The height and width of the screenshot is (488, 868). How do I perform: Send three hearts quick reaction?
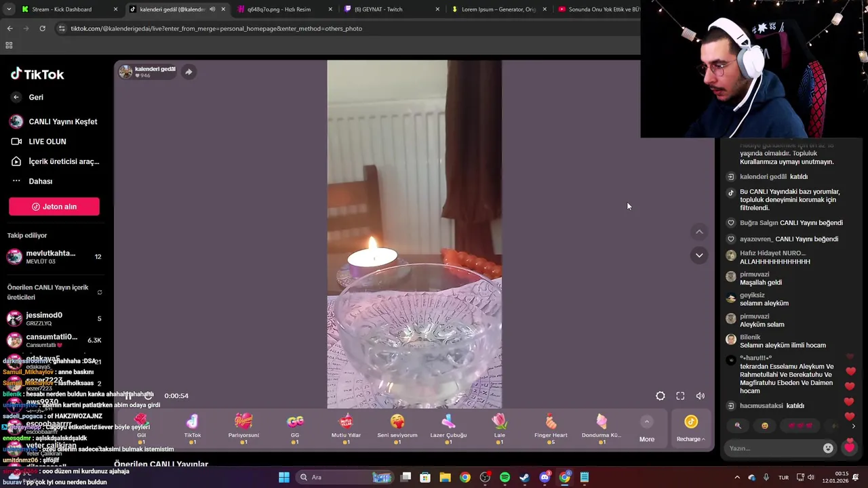(x=800, y=426)
